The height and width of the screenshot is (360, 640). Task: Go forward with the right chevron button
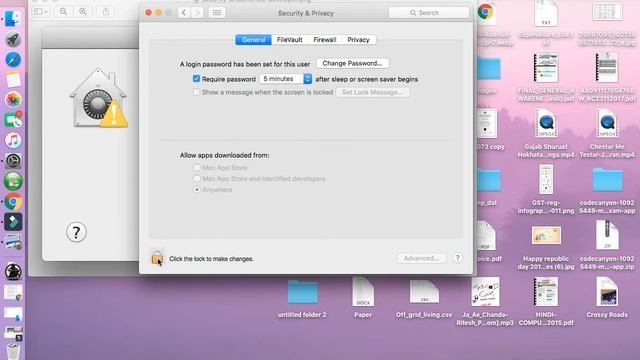(x=197, y=13)
